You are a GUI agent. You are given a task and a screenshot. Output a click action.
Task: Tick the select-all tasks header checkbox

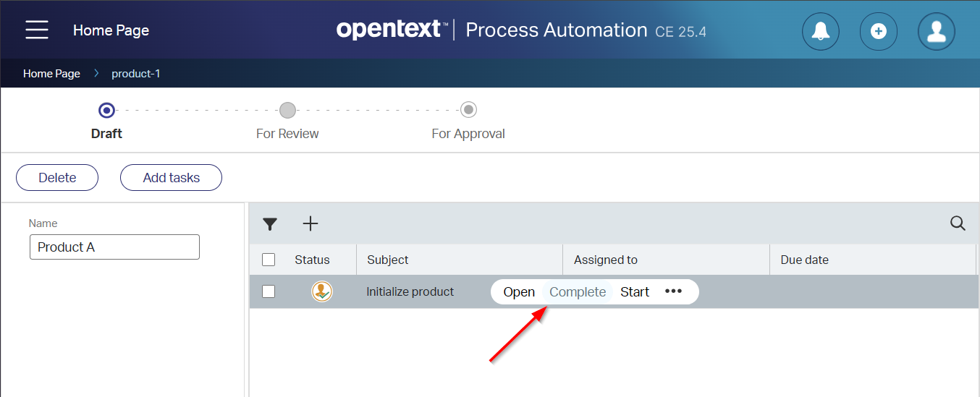[x=269, y=260]
